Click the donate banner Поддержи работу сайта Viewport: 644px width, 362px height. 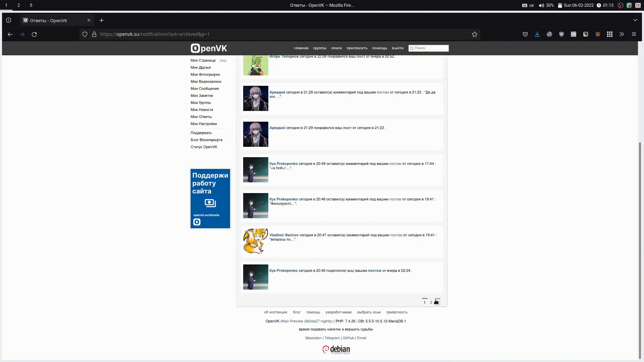tap(210, 198)
